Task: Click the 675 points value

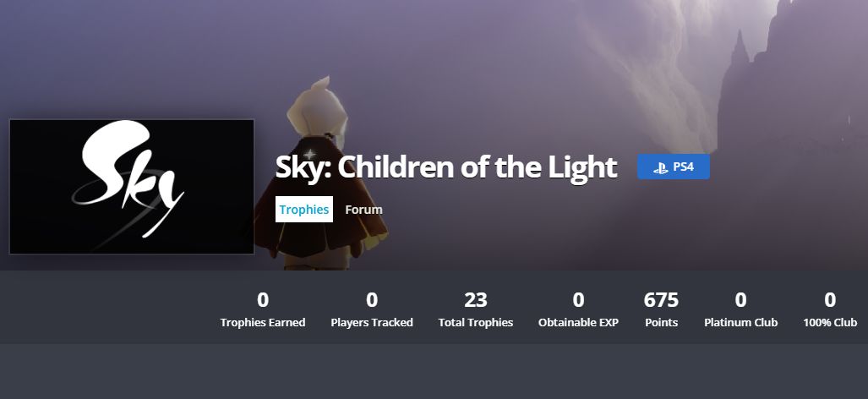Action: (x=661, y=299)
